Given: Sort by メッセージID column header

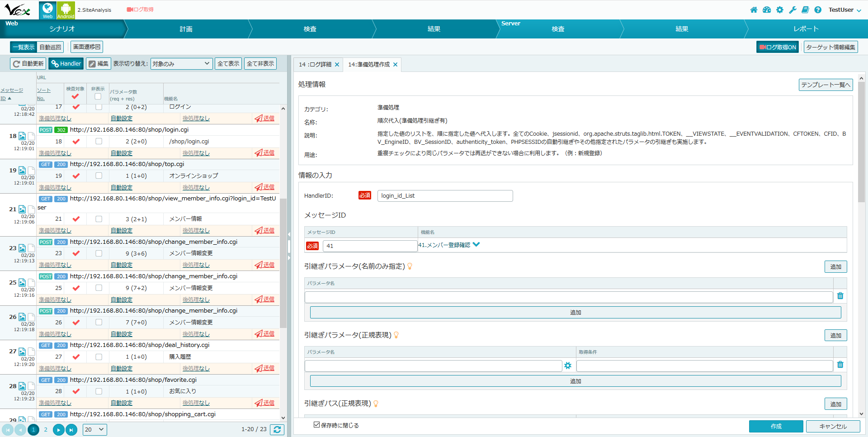Looking at the screenshot, I should (11, 94).
